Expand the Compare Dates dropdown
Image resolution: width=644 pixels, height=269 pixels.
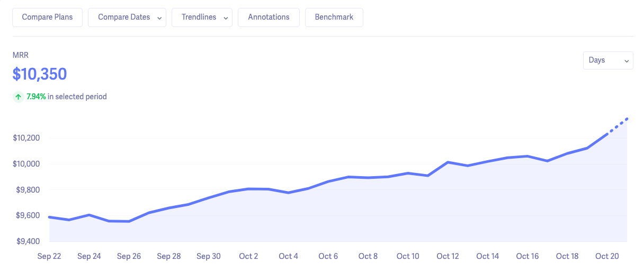(x=127, y=17)
